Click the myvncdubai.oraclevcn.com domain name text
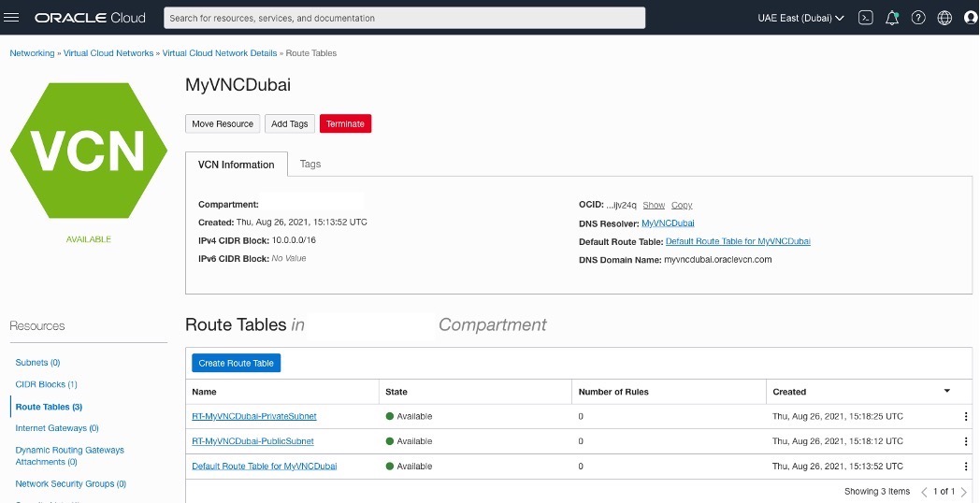This screenshot has height=503, width=980. (717, 259)
